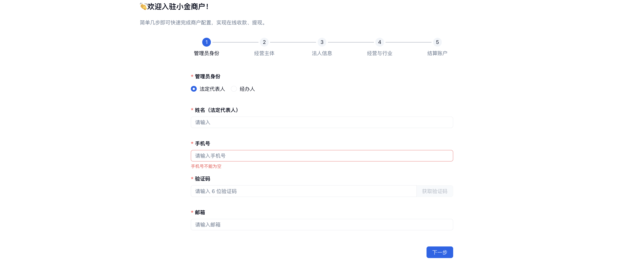Click the 经营主体 step label
The image size is (644, 261).
click(x=264, y=53)
